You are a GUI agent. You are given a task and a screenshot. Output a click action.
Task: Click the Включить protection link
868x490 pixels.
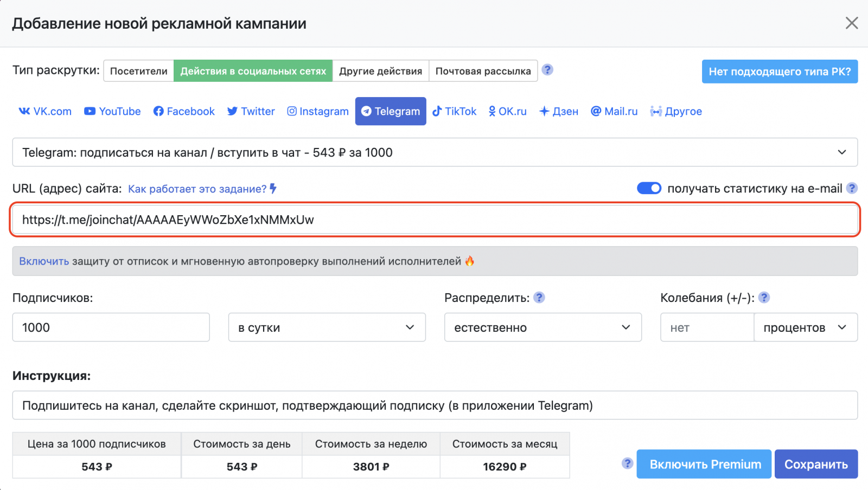[x=44, y=261]
